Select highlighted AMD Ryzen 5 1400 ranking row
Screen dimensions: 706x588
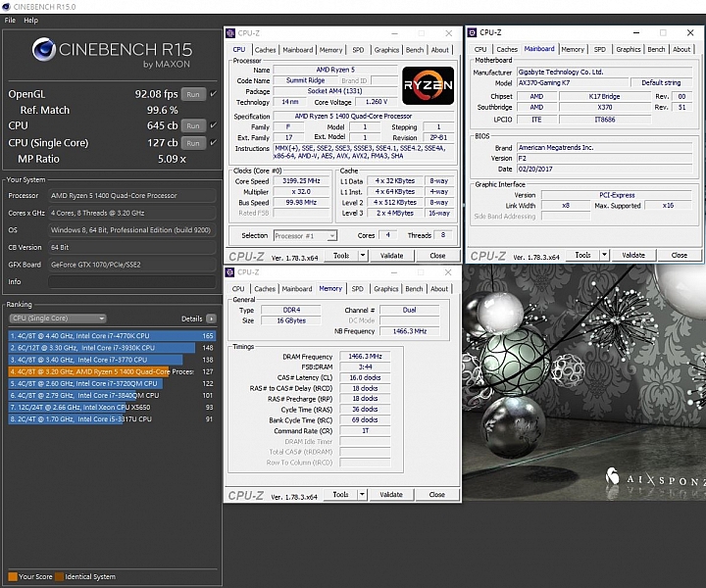click(x=112, y=371)
